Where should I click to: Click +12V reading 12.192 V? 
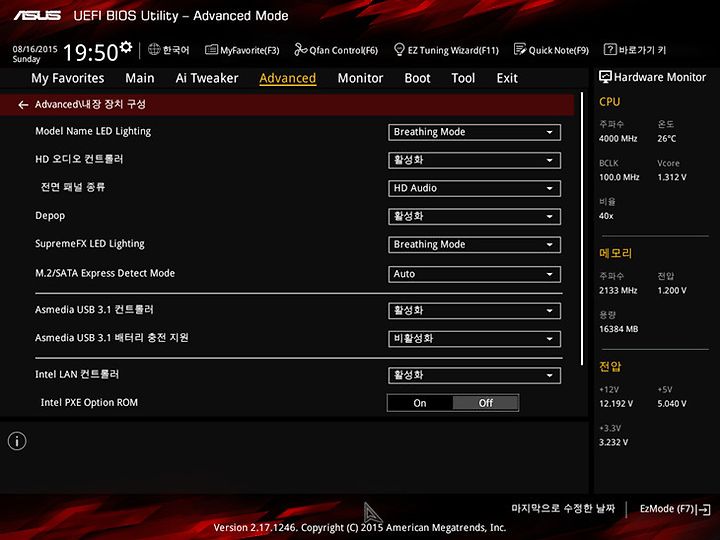tap(616, 404)
